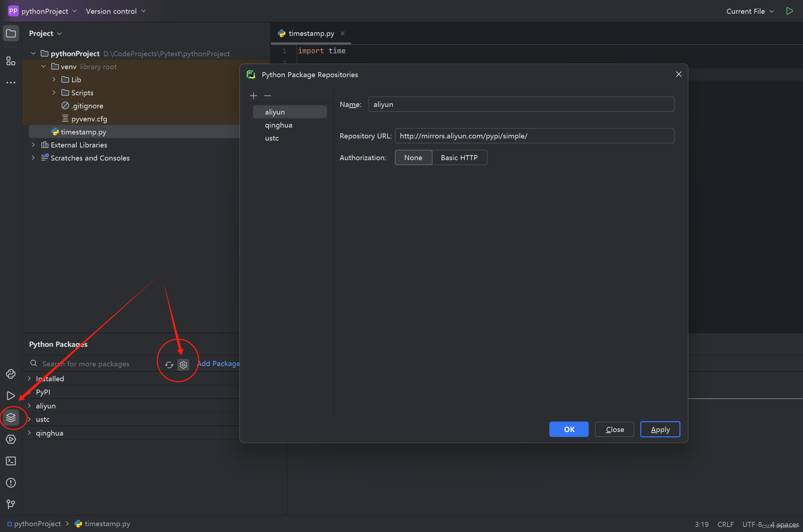Expand the External Libraries node
This screenshot has height=532, width=803.
coord(33,145)
